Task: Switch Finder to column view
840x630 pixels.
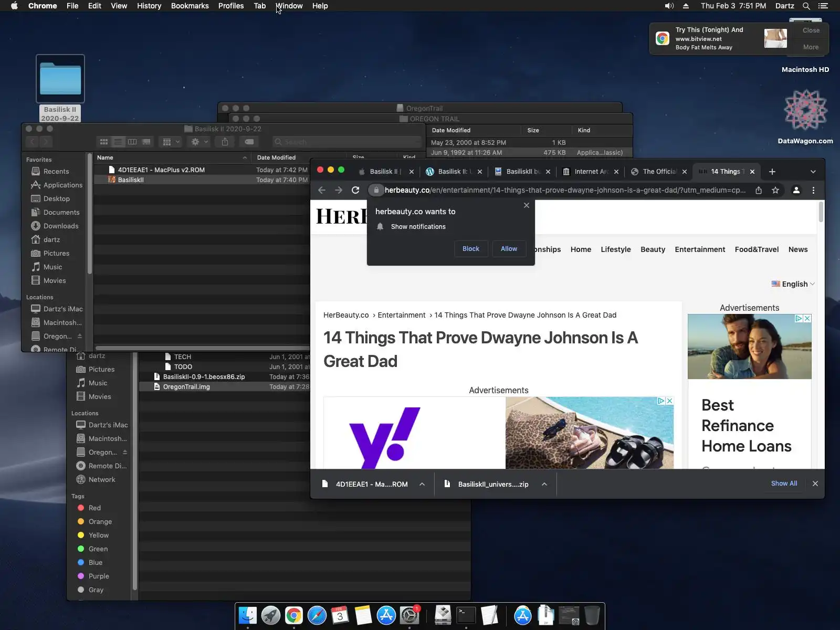Action: pyautogui.click(x=132, y=142)
